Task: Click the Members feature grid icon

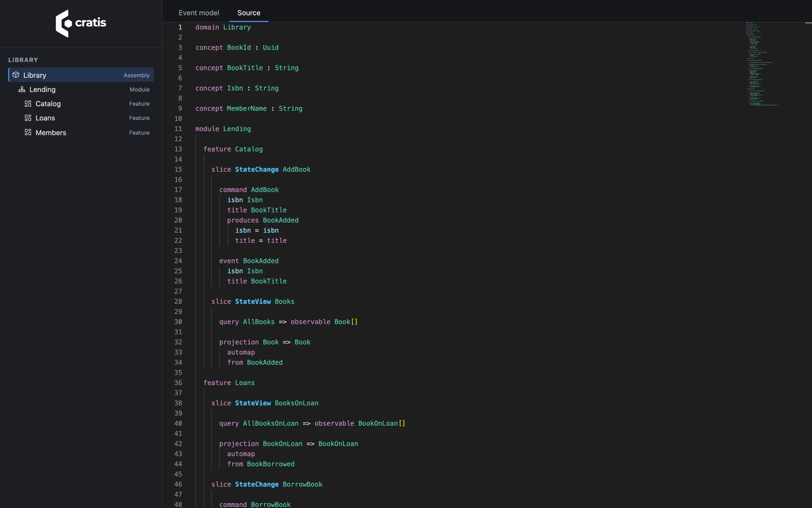Action: pyautogui.click(x=28, y=132)
